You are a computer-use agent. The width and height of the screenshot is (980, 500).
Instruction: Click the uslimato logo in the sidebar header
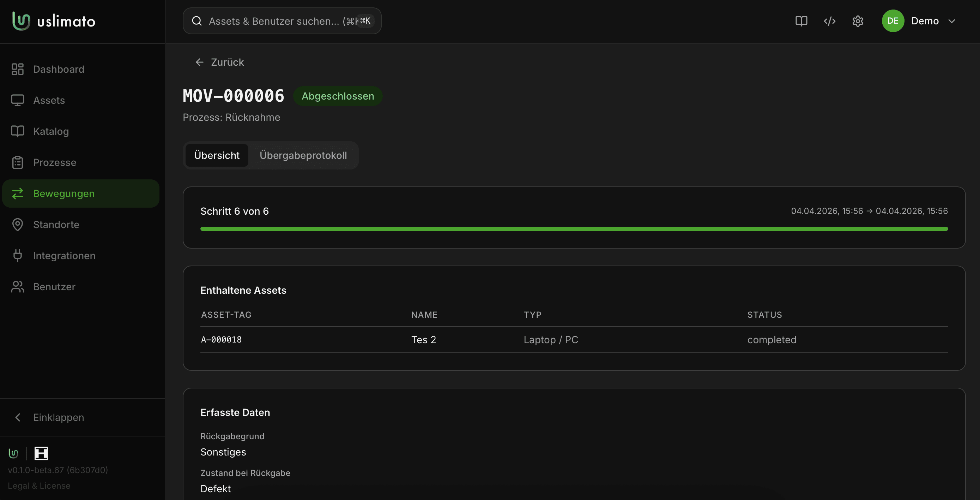pos(54,21)
